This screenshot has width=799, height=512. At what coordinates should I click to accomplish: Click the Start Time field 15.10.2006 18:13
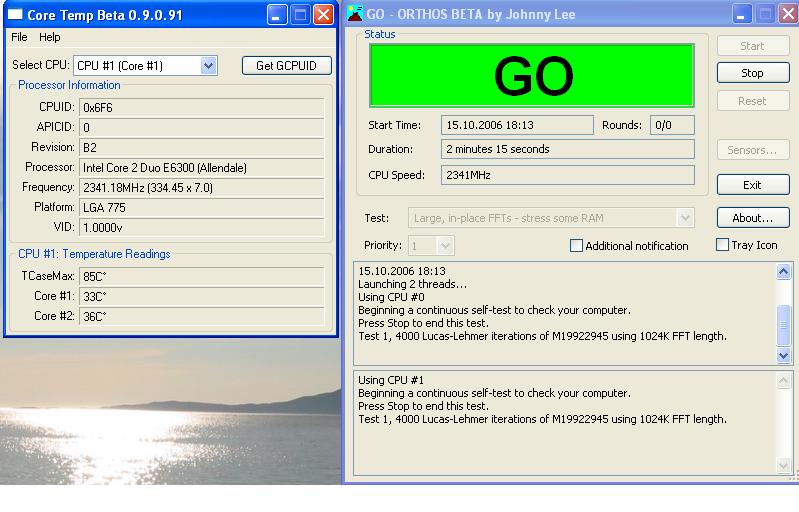[517, 125]
